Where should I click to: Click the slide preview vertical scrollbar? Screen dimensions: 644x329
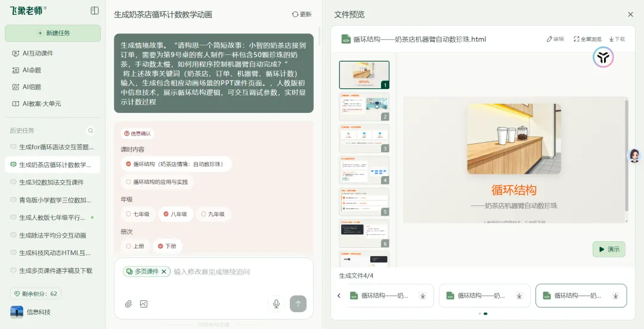pos(626,155)
